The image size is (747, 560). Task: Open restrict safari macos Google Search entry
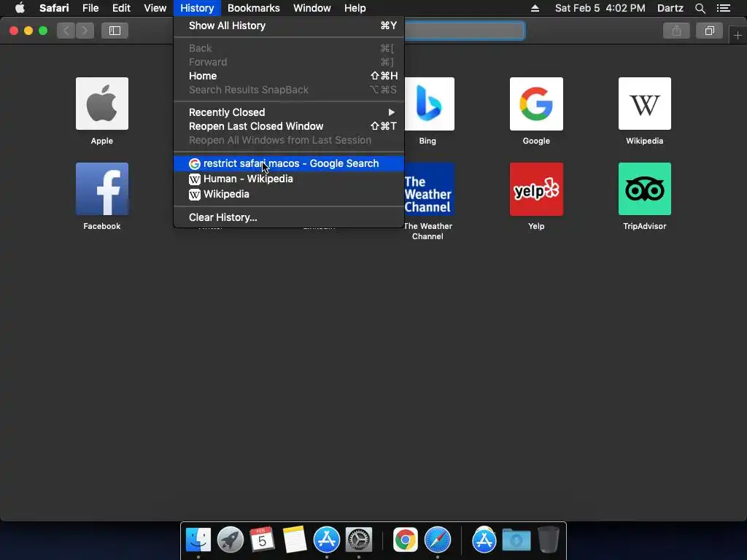pyautogui.click(x=289, y=163)
